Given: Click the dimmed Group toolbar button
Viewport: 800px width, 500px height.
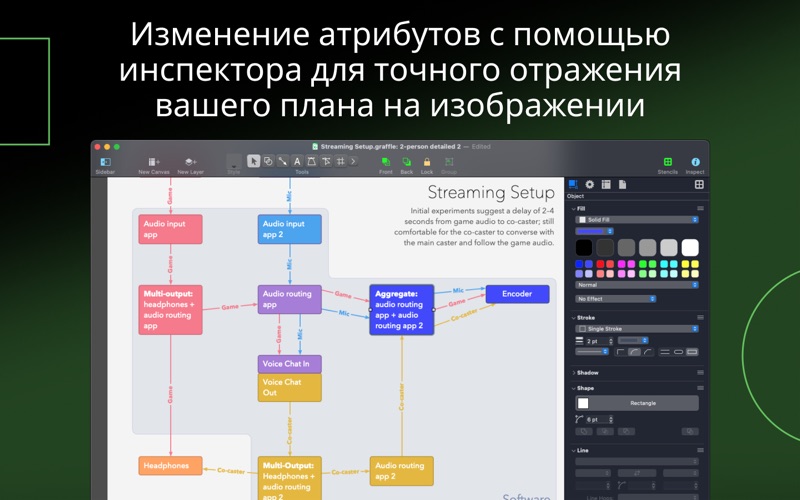Looking at the screenshot, I should point(448,165).
